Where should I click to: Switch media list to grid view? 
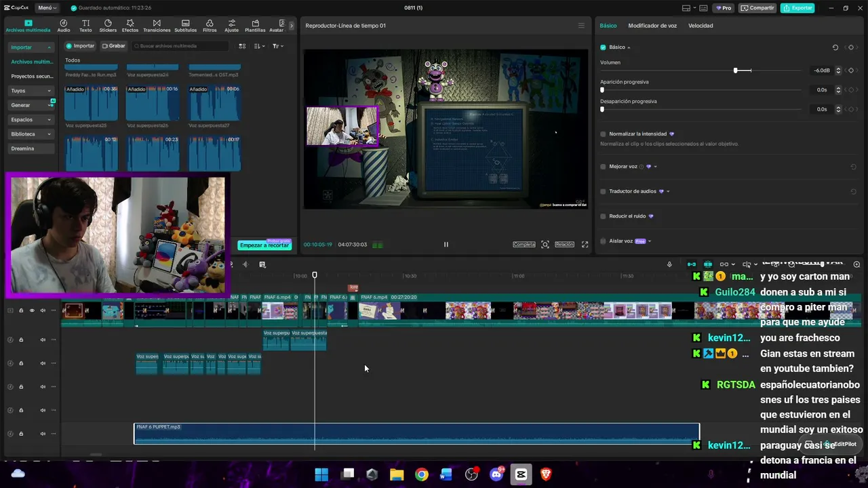tap(242, 46)
